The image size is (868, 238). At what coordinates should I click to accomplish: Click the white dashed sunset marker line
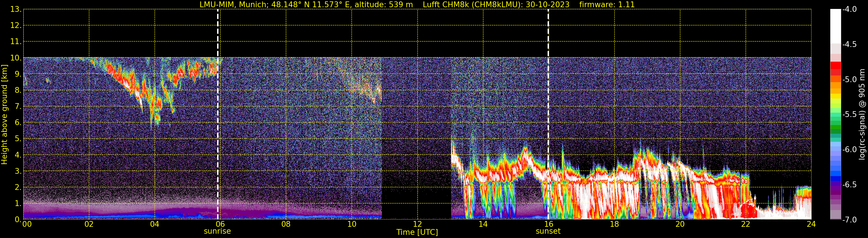click(548, 115)
